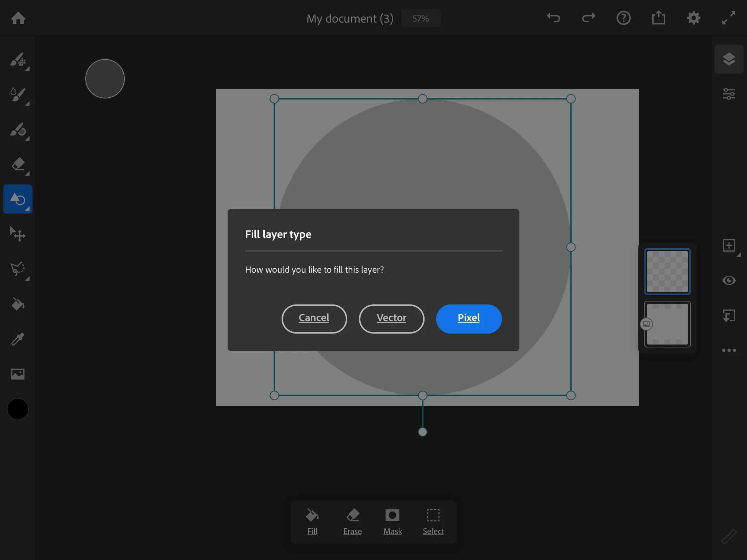
Task: Toggle layer visibility eye icon
Action: (729, 280)
